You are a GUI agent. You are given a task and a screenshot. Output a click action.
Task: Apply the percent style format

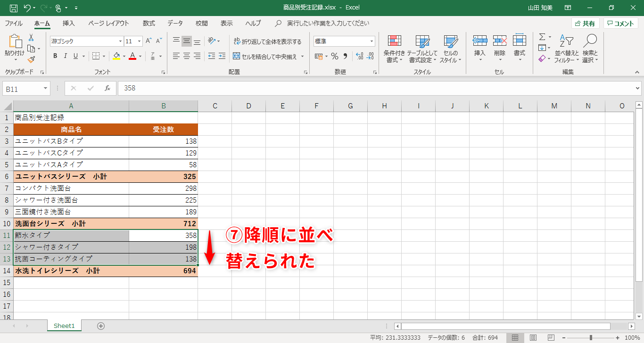[335, 56]
